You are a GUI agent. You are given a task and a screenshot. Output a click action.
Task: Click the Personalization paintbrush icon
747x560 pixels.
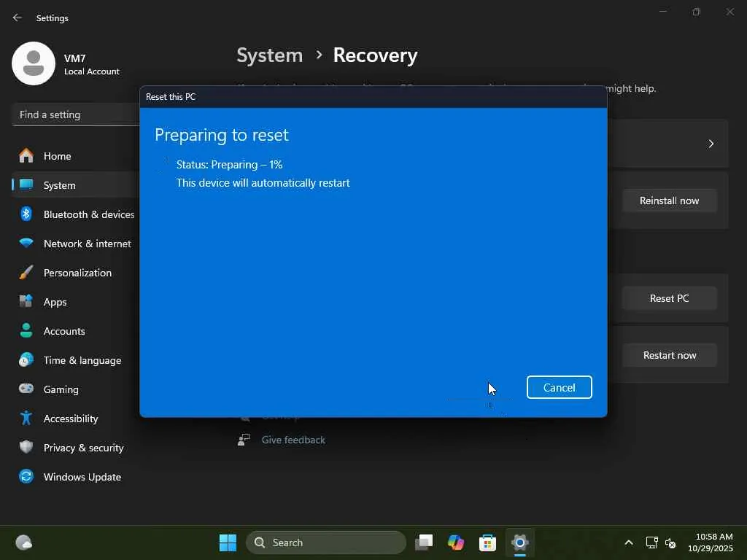pyautogui.click(x=26, y=273)
